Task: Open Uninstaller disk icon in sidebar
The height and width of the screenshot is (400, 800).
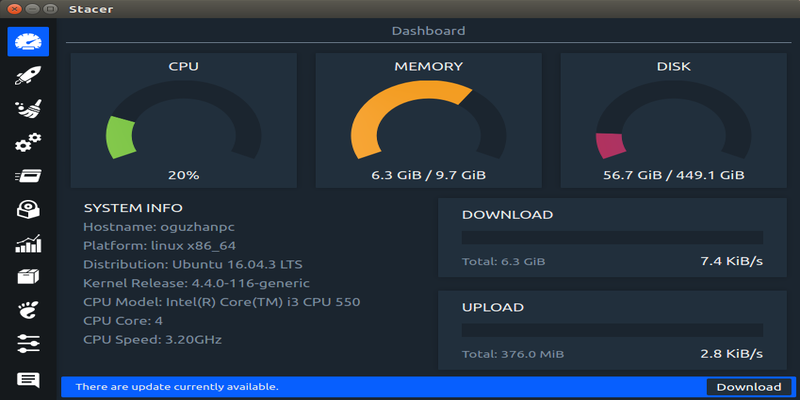Action: pyautogui.click(x=28, y=210)
